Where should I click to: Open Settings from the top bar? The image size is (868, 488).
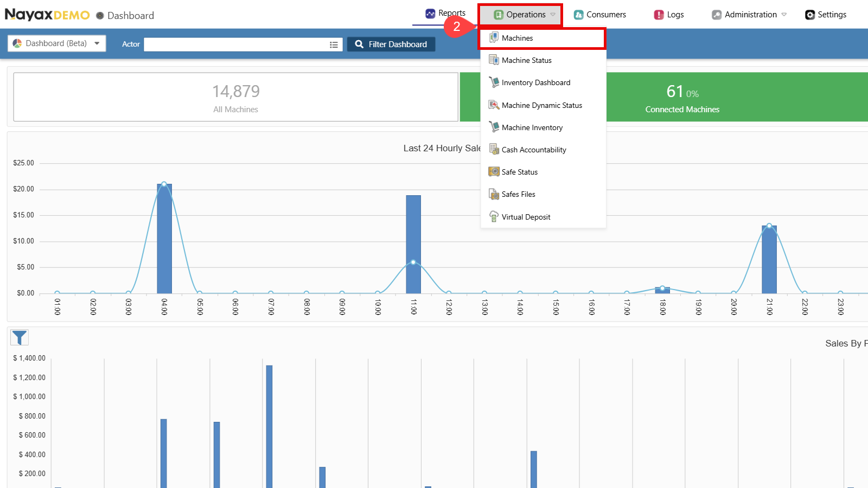(x=826, y=15)
